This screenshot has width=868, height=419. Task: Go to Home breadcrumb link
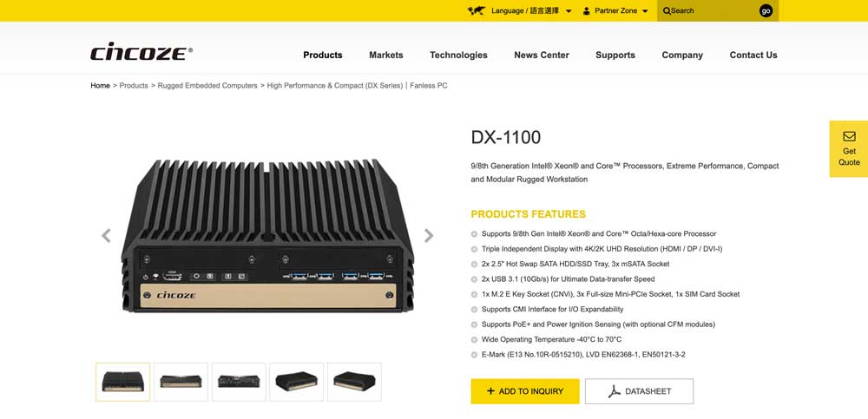tap(100, 86)
